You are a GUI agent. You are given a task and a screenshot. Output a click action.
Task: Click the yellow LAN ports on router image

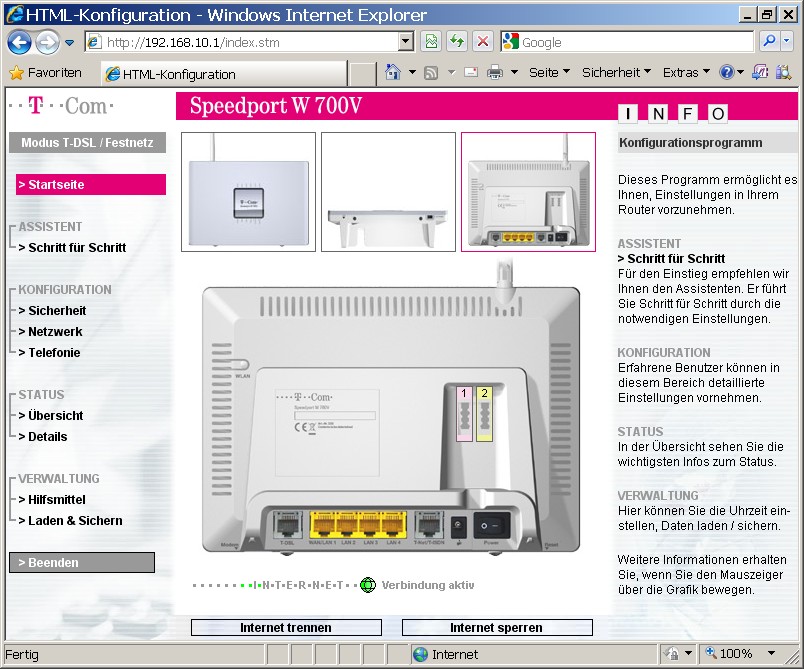358,524
